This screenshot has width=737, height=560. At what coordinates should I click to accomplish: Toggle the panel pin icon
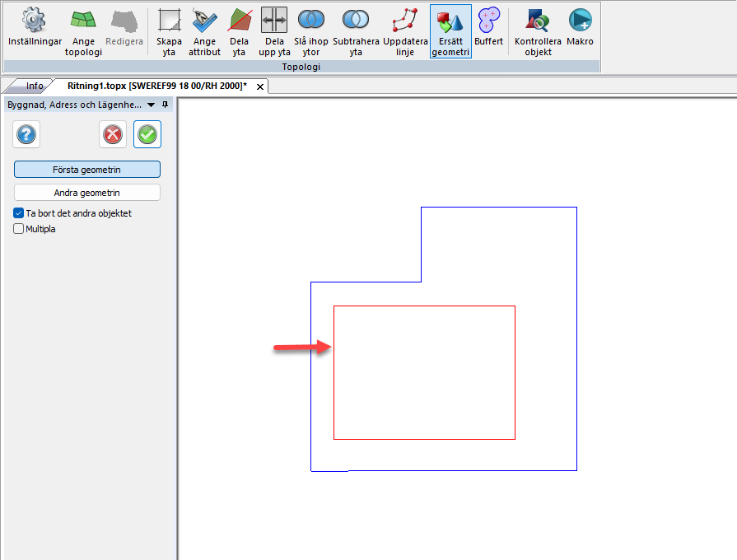[165, 105]
